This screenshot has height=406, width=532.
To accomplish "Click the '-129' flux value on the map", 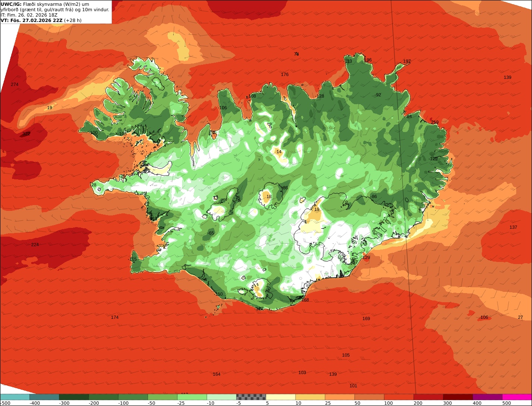I will 433,159.
